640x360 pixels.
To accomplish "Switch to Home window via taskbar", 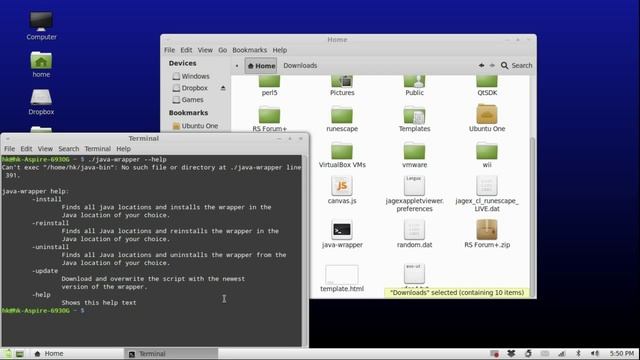I will [76, 353].
